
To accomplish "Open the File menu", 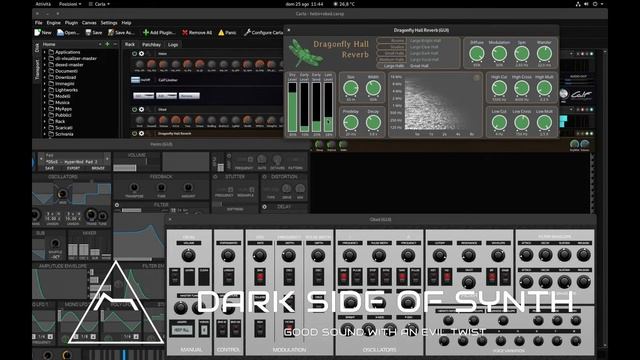I will (38, 23).
